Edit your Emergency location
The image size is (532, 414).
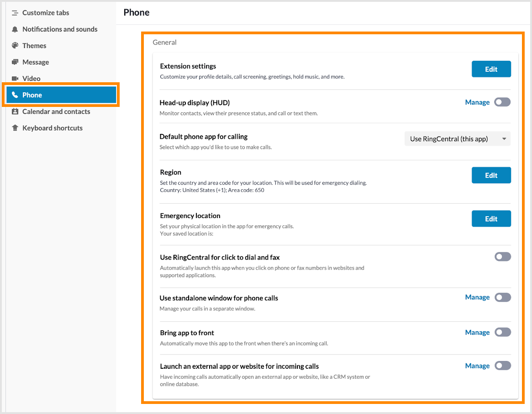491,218
